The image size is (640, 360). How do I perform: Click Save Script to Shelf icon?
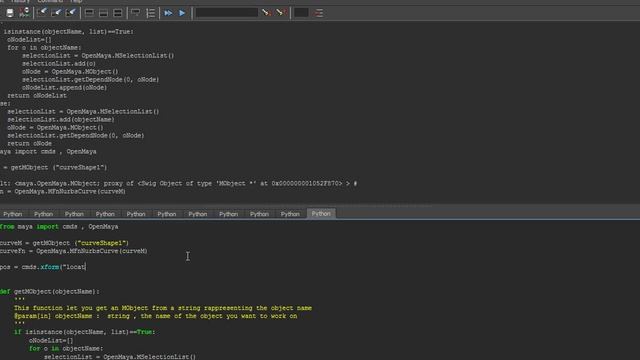tap(24, 13)
